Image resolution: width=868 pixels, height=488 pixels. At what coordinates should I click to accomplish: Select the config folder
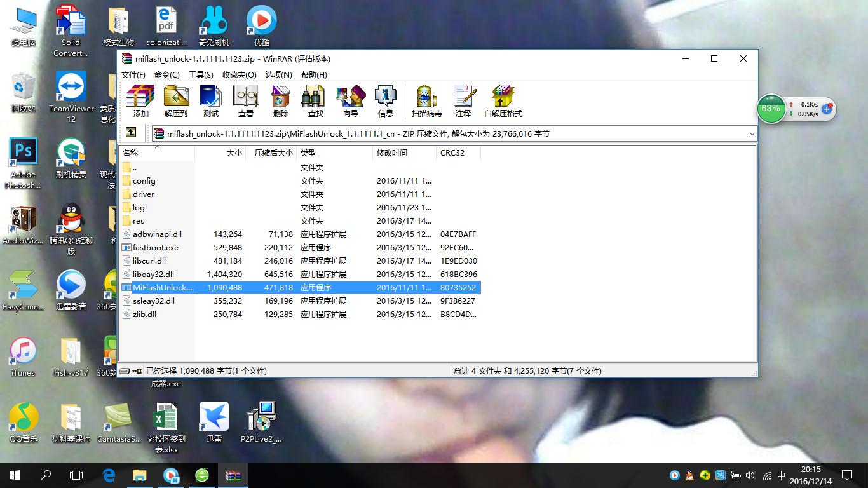click(x=300, y=180)
